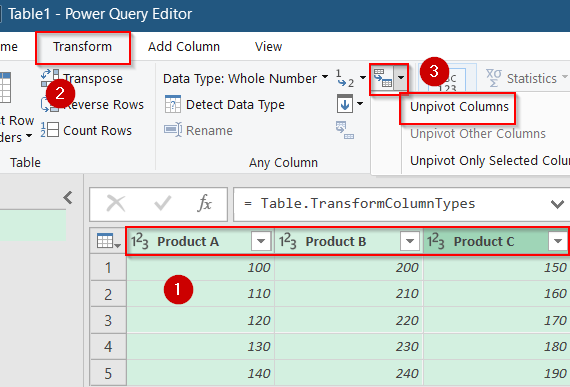Image resolution: width=570 pixels, height=387 pixels.
Task: Click the cell with value 100
Action: pyautogui.click(x=200, y=267)
